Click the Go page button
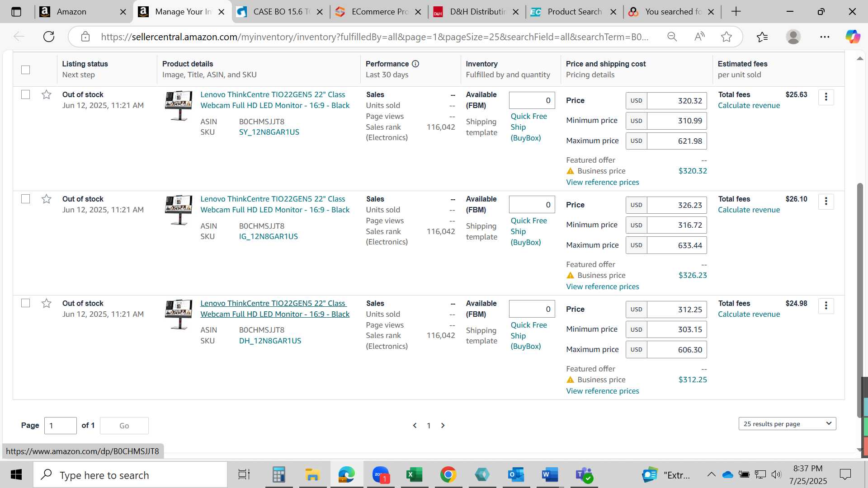This screenshot has height=488, width=868. coord(124,426)
